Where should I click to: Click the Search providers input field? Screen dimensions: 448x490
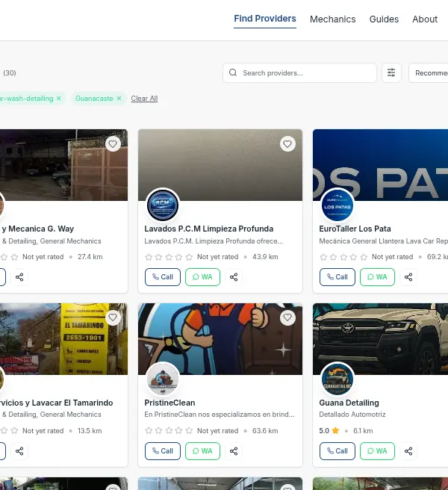tap(299, 72)
